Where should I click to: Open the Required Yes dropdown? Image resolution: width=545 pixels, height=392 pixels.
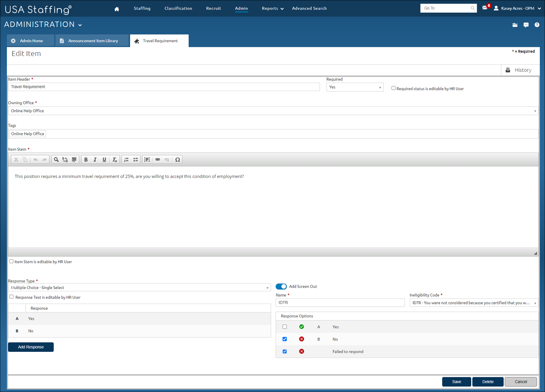[355, 87]
